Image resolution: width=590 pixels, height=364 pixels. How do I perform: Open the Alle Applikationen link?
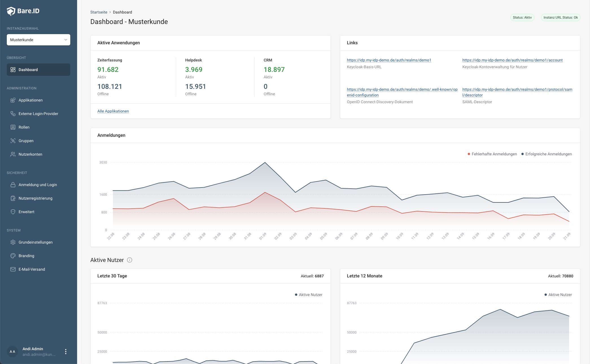pyautogui.click(x=113, y=111)
